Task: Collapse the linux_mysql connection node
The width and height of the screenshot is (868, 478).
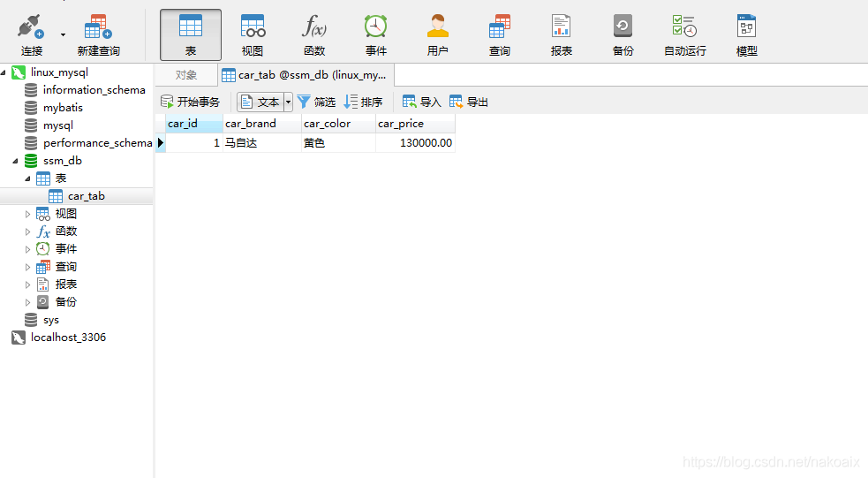Action: [4, 72]
